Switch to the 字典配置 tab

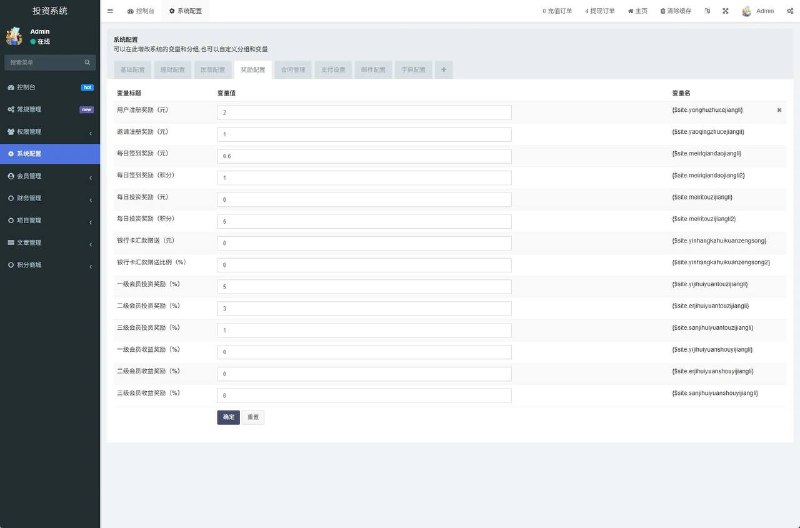(x=413, y=69)
